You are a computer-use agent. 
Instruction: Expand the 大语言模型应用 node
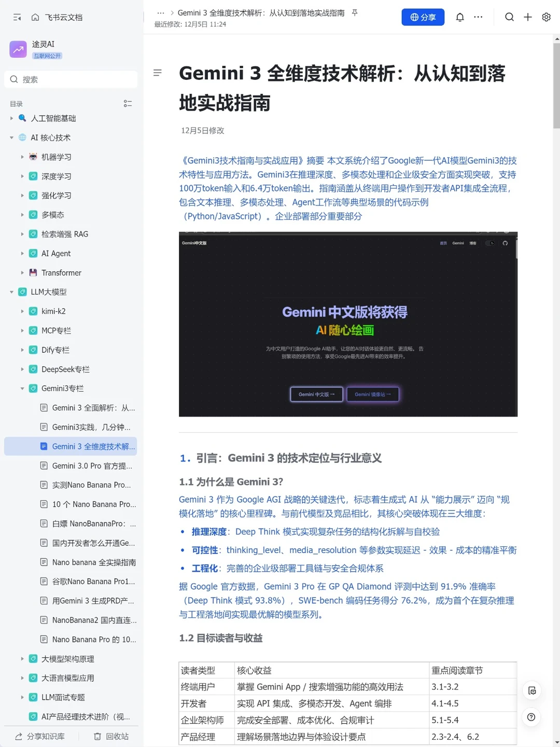pos(22,678)
